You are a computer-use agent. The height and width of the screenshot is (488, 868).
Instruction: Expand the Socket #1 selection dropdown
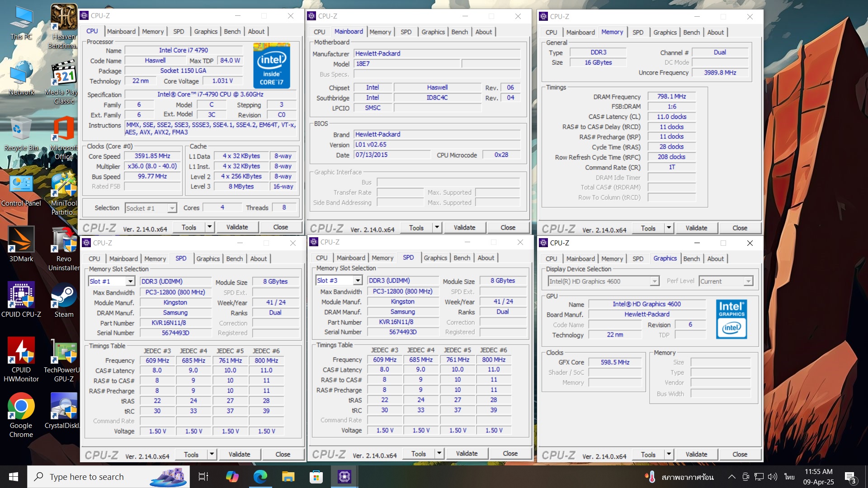pyautogui.click(x=172, y=208)
